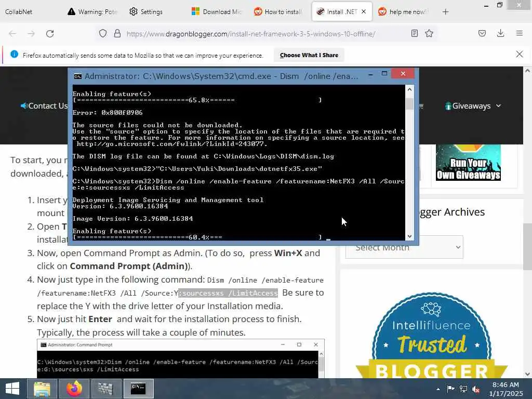Show hidden system tray icons
Screen dimensions: 532x399
click(x=438, y=389)
